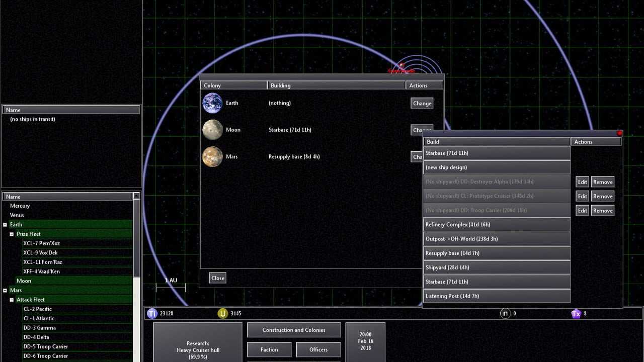Screen dimensions: 644x362
Task: Click the Mars colony icon
Action: tap(212, 157)
